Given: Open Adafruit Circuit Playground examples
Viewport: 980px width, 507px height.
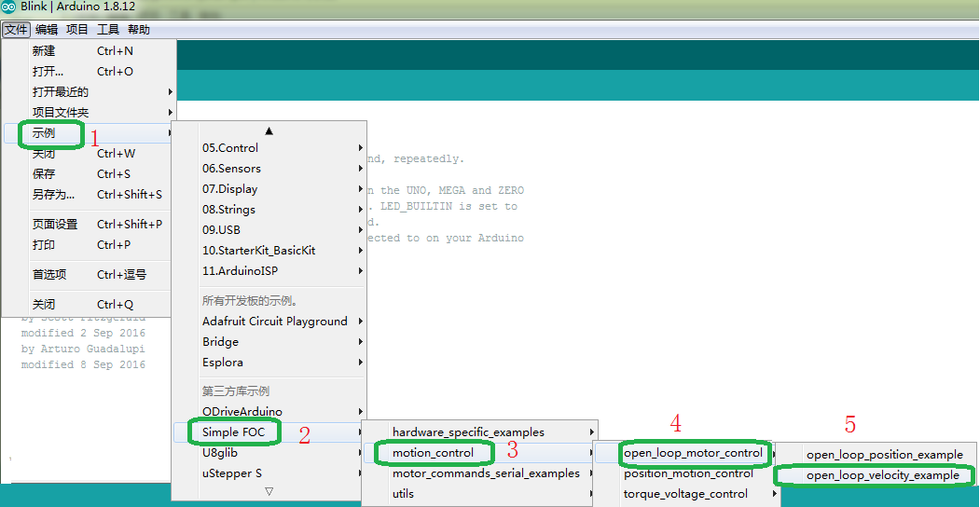Looking at the screenshot, I should click(269, 322).
